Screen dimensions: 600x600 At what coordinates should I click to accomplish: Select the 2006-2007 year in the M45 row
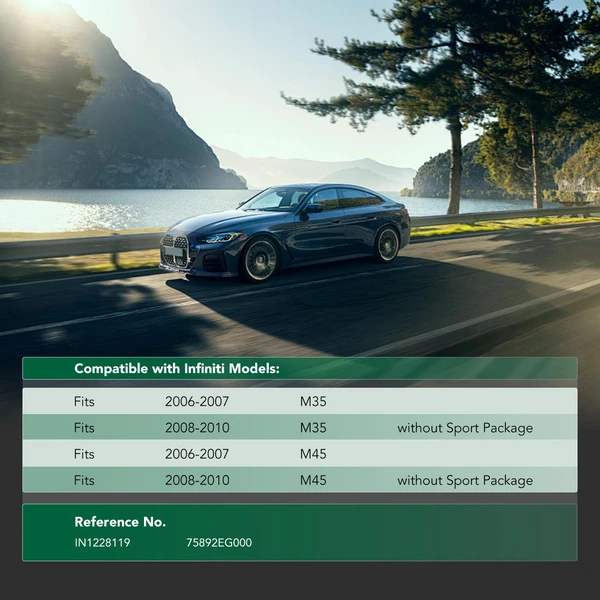click(197, 454)
